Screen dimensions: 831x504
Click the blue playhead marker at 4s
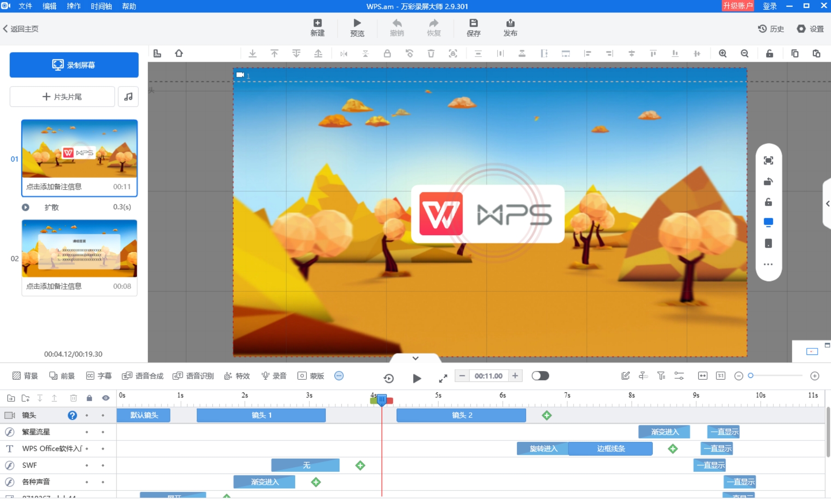(x=382, y=400)
